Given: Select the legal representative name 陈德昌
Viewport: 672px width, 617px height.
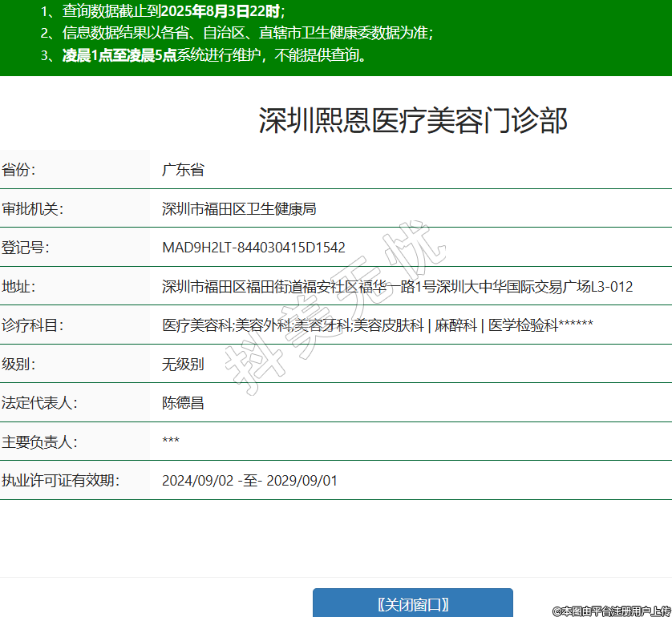Looking at the screenshot, I should (x=183, y=403).
